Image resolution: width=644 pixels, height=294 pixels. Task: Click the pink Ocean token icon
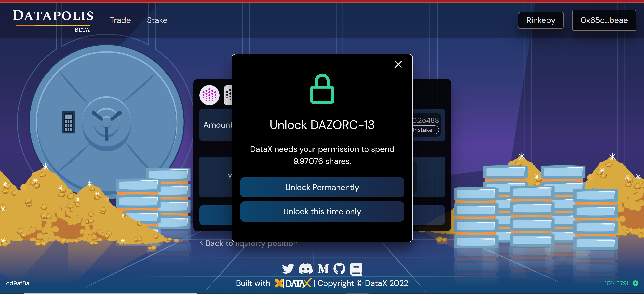209,95
